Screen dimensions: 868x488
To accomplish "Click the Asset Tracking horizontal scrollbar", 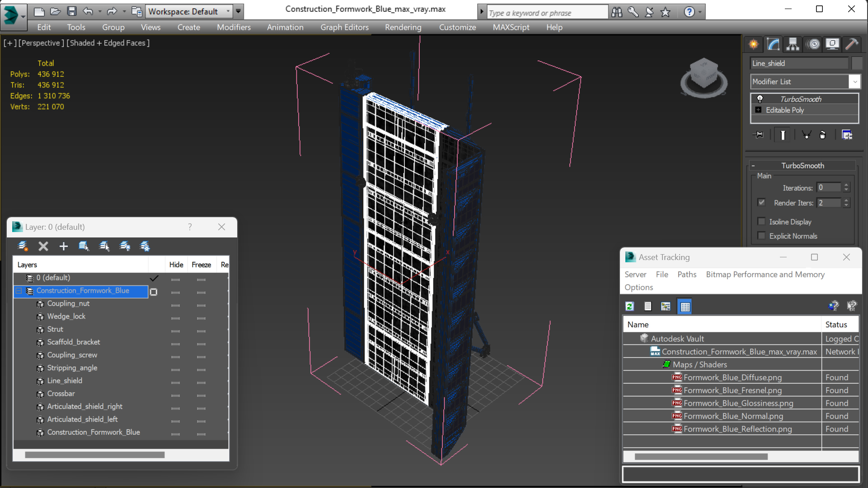I will pos(701,457).
